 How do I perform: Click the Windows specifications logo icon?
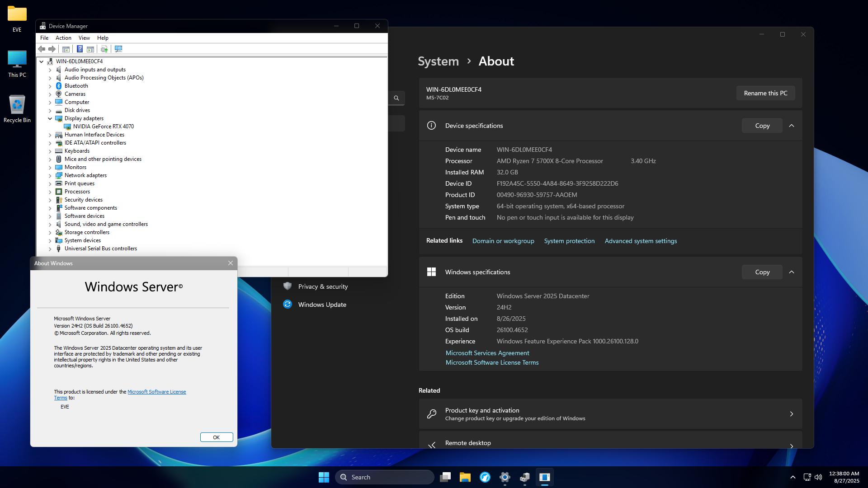431,272
